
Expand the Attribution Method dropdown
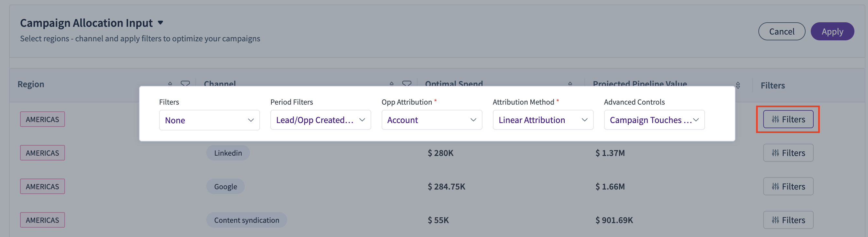click(543, 120)
